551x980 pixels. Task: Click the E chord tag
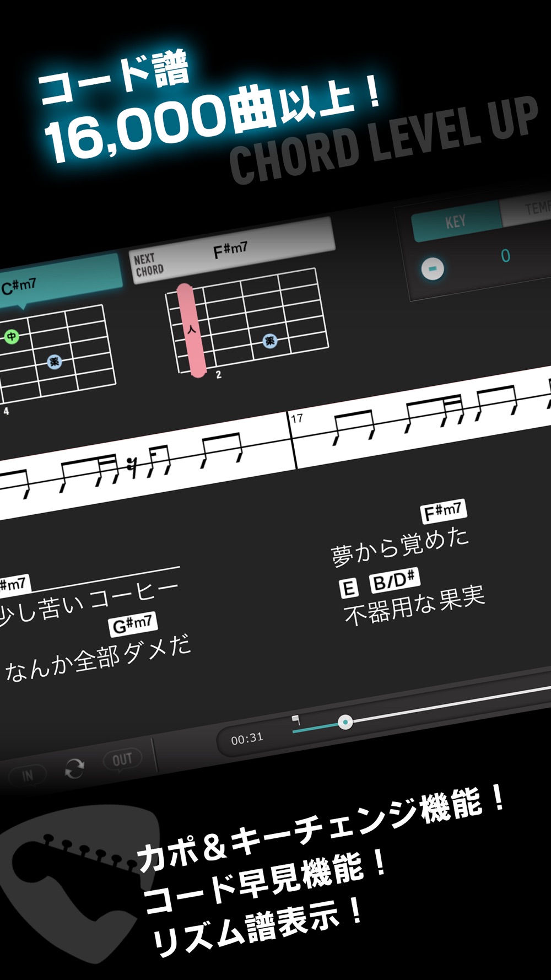click(x=349, y=588)
